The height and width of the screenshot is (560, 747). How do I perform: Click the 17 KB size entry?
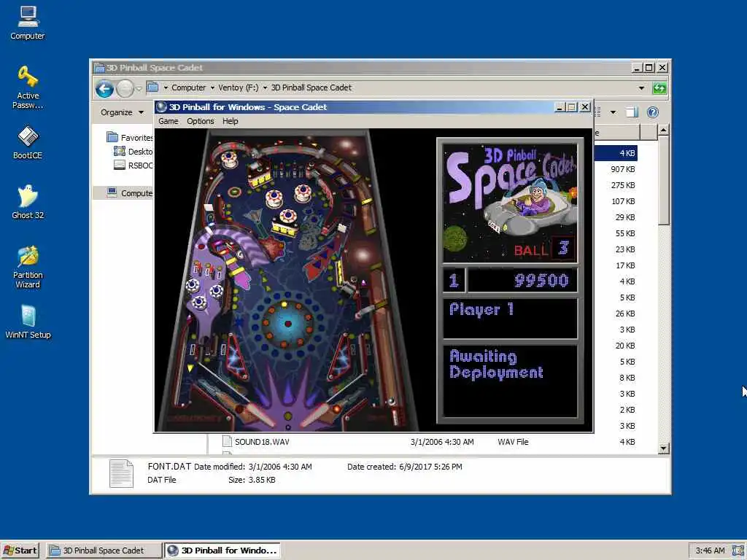point(625,265)
